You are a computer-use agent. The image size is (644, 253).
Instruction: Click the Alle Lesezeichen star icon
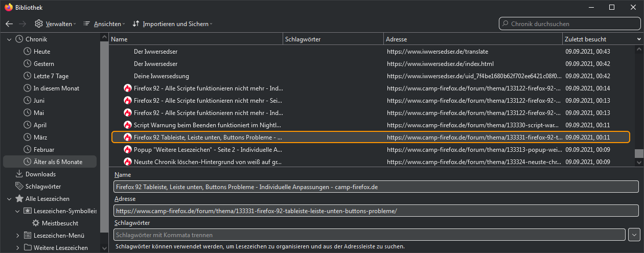pos(19,199)
